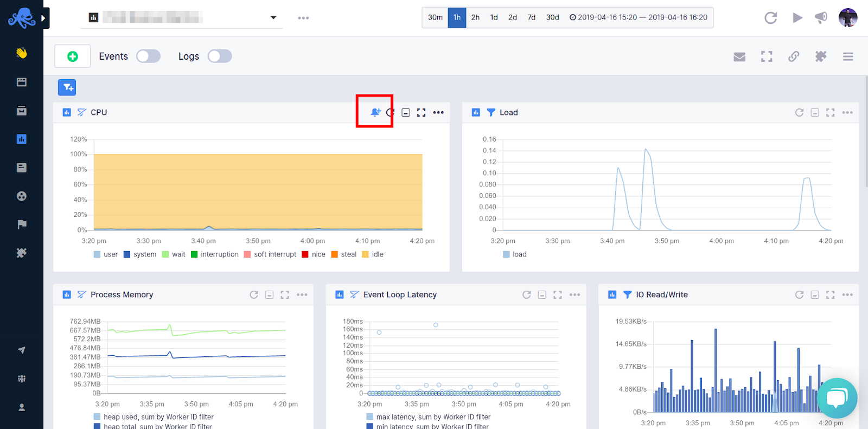Click the copy link icon in toolbar

point(794,56)
